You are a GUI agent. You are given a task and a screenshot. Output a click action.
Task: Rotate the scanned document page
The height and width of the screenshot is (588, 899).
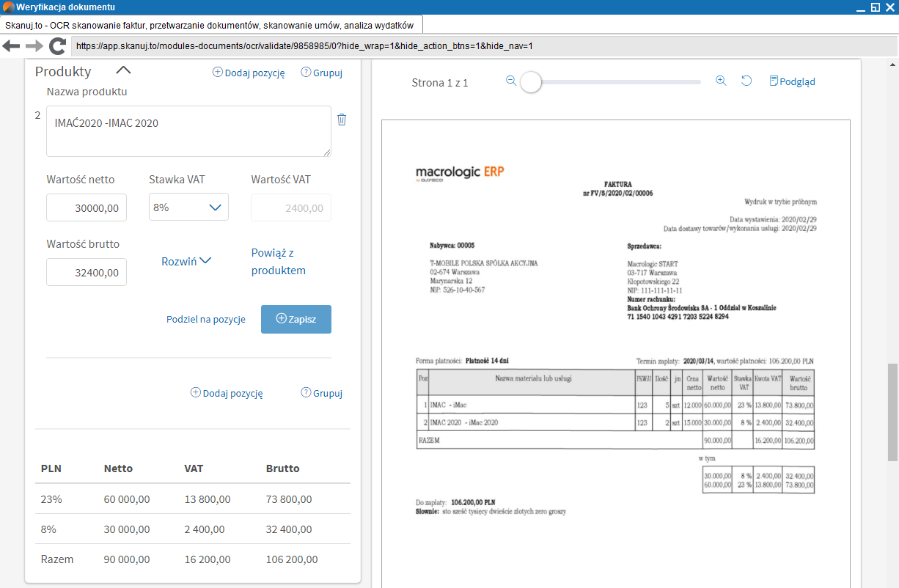coord(746,81)
